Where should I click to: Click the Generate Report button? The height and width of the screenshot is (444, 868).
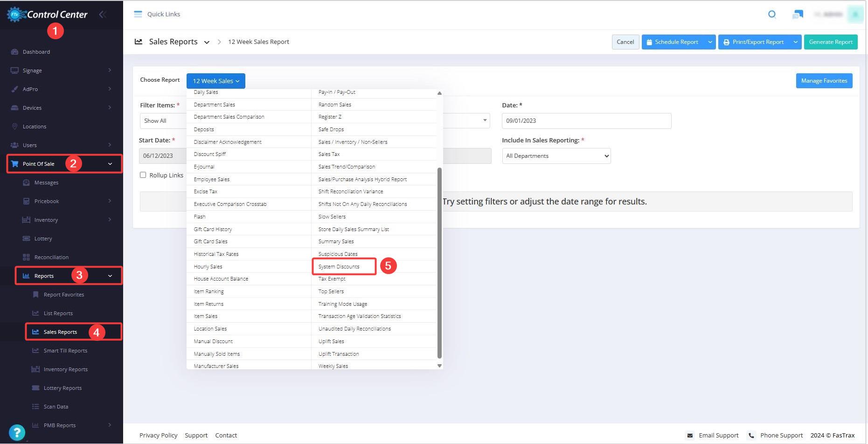click(831, 42)
